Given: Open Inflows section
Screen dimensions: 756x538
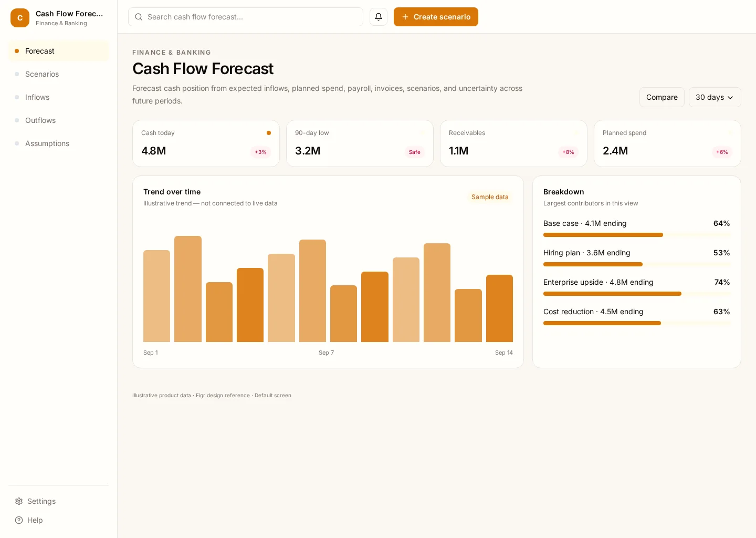Looking at the screenshot, I should pyautogui.click(x=59, y=97).
